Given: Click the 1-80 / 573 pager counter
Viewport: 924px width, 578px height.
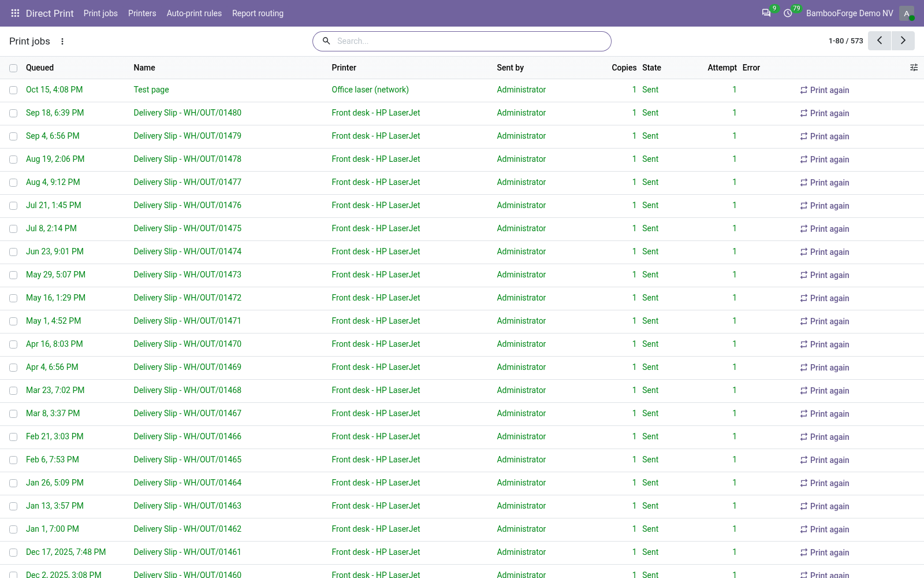Looking at the screenshot, I should point(845,41).
